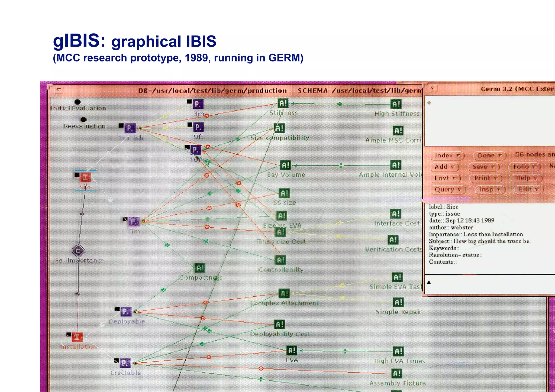Click the Ample Internal Volume argument icon
Screen dimensions: 555x392
click(396, 165)
